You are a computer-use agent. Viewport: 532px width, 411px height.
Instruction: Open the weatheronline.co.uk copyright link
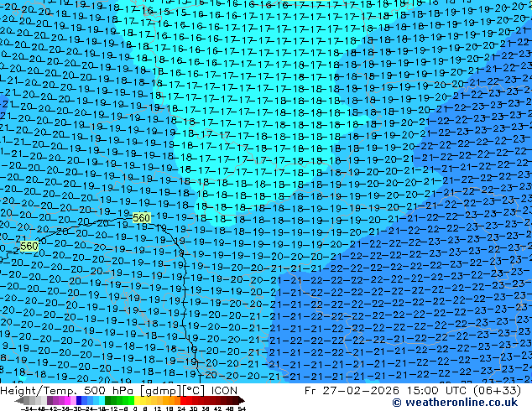(x=455, y=403)
